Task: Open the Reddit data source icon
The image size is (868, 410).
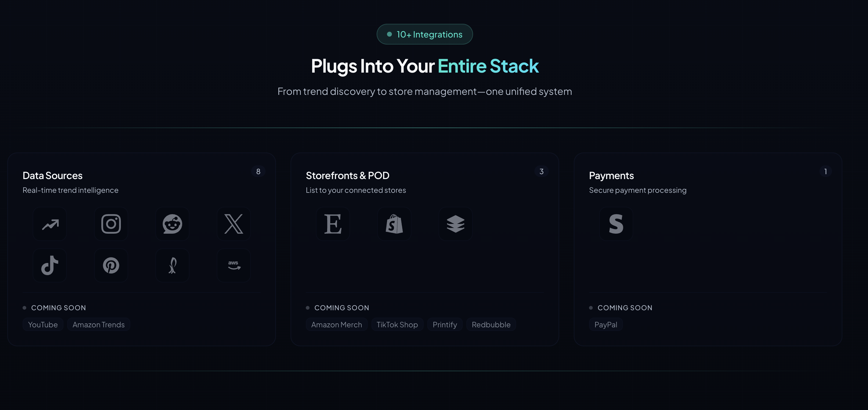Action: [172, 224]
